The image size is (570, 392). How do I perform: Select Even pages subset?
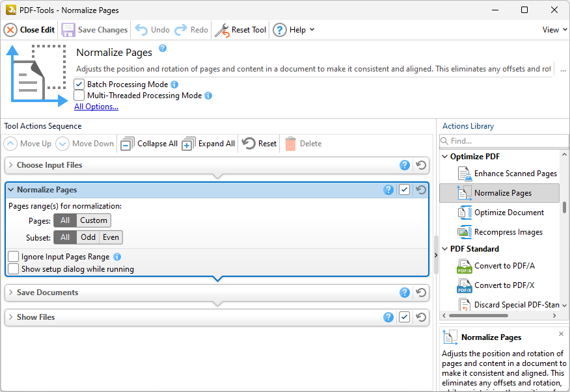(111, 237)
